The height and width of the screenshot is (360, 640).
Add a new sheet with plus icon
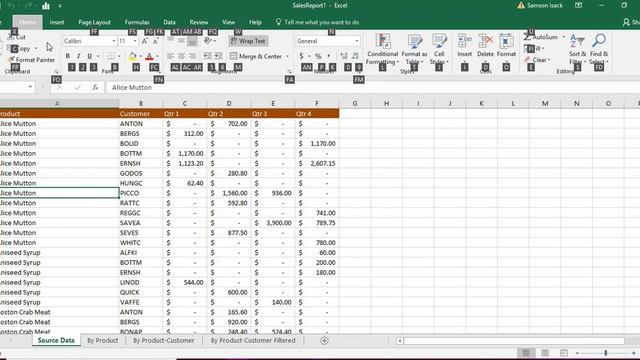pyautogui.click(x=324, y=340)
